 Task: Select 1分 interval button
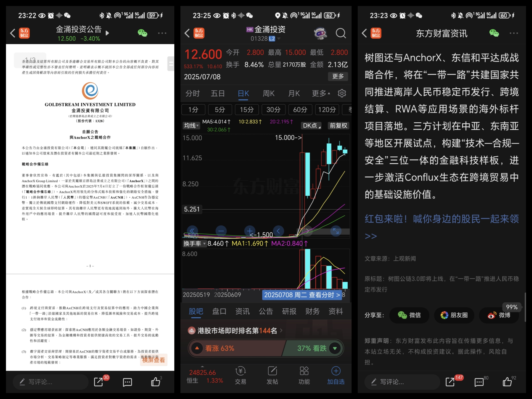tap(193, 110)
